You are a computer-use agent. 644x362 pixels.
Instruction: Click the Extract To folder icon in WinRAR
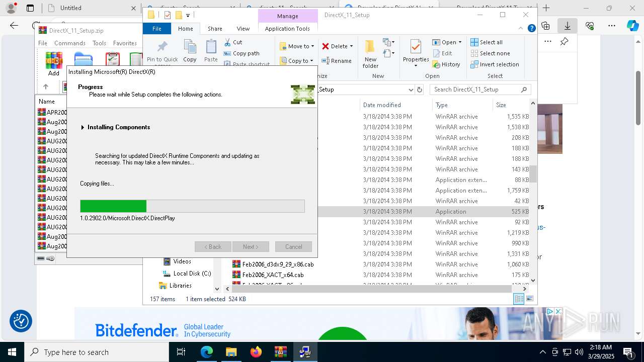coord(84,60)
